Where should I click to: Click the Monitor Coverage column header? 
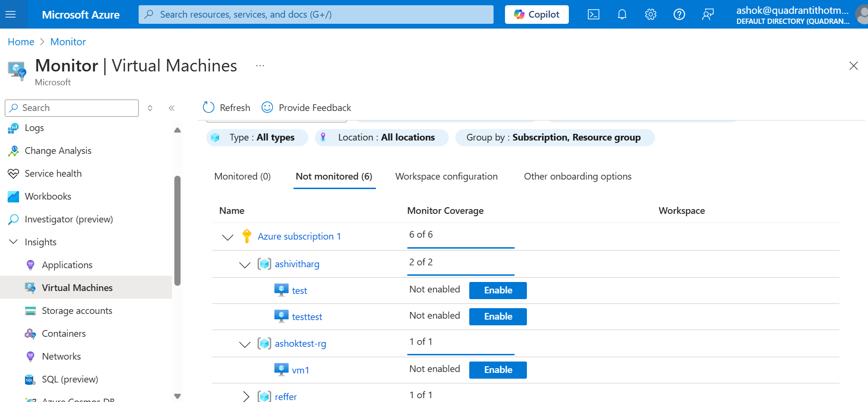445,211
